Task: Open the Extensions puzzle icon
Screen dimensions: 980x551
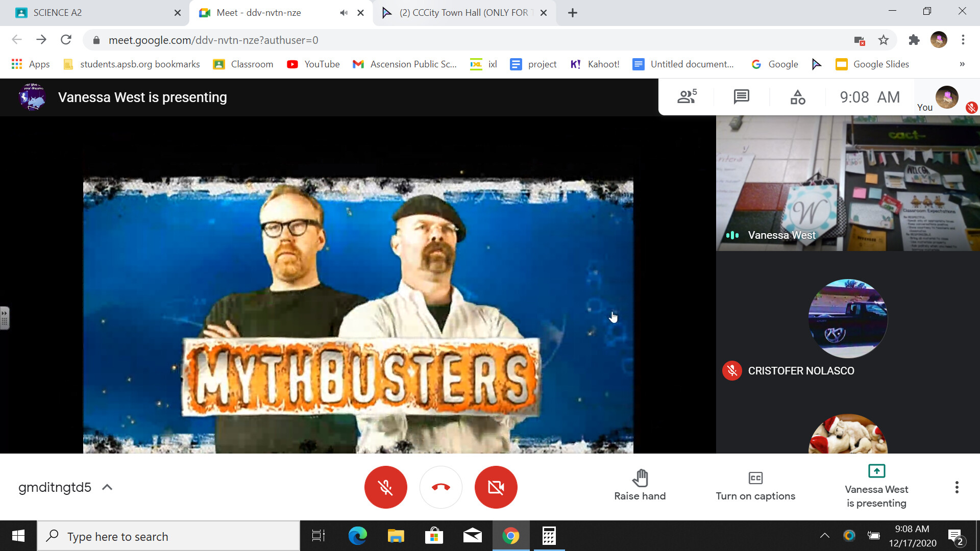Action: click(914, 40)
